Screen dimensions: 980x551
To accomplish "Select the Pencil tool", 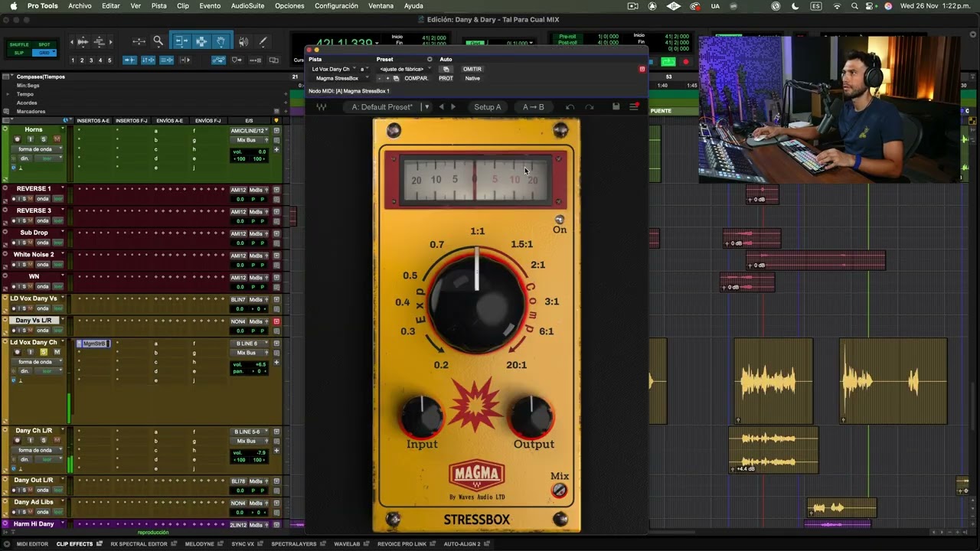I will pos(263,42).
